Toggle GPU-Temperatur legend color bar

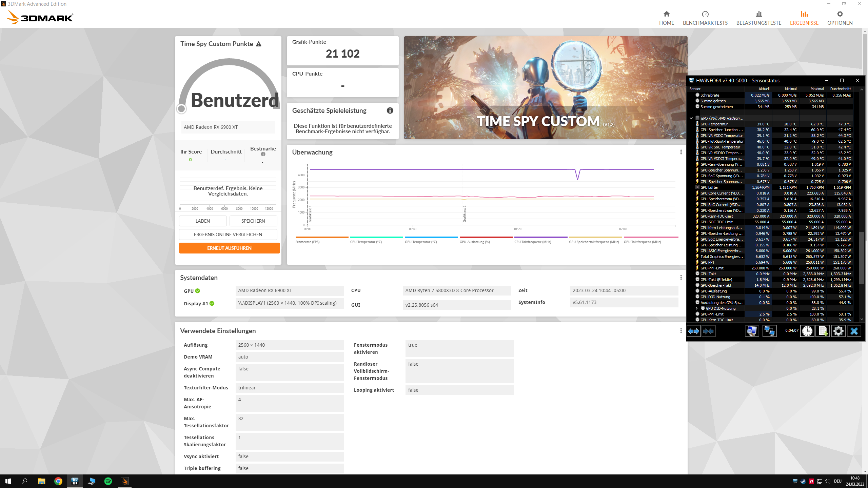pos(431,238)
